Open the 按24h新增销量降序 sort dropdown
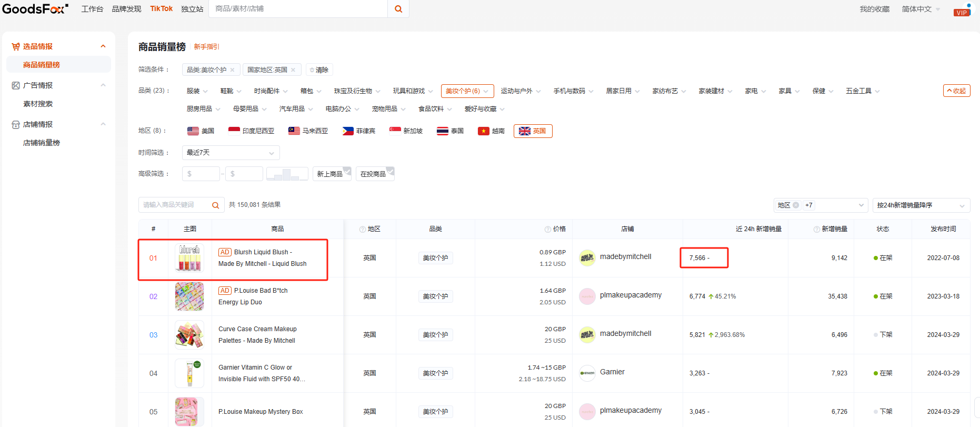Viewport: 980px width, 427px height. [921, 205]
